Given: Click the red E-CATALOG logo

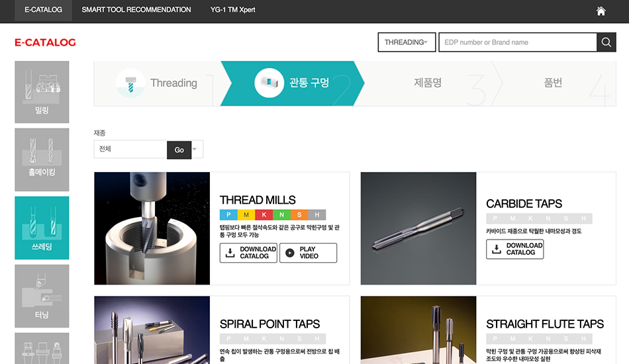Looking at the screenshot, I should 45,42.
